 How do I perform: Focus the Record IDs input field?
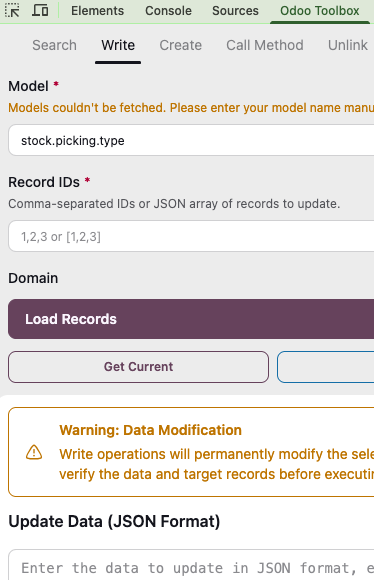coord(191,236)
